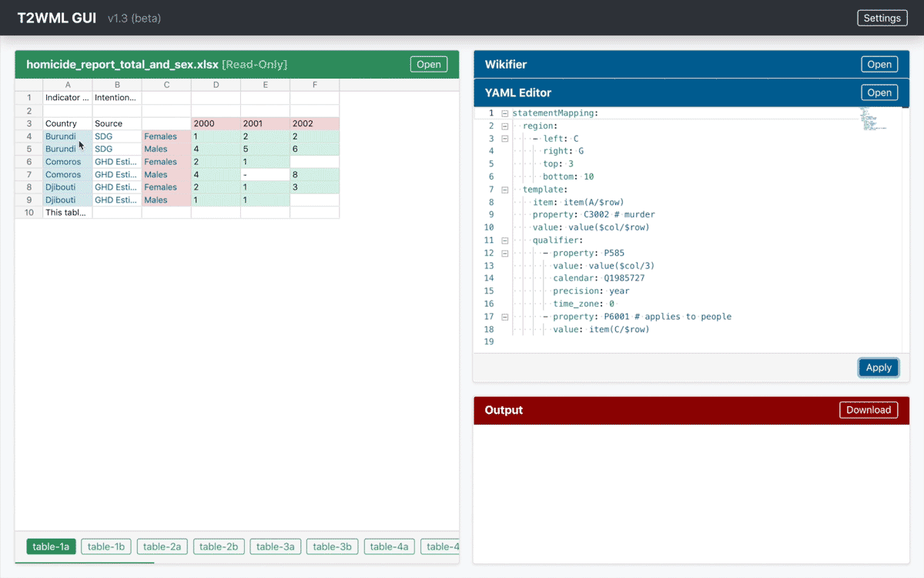The width and height of the screenshot is (924, 578).
Task: Switch to the table-2b sheet tab
Action: coord(219,546)
